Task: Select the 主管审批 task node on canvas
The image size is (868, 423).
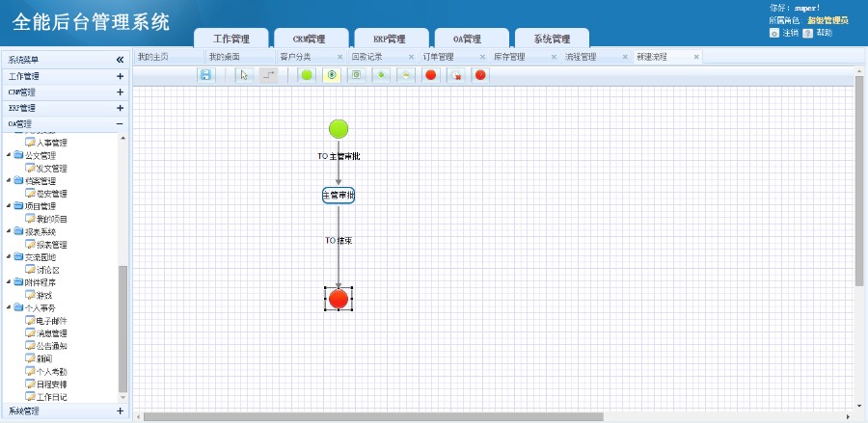Action: pos(339,196)
